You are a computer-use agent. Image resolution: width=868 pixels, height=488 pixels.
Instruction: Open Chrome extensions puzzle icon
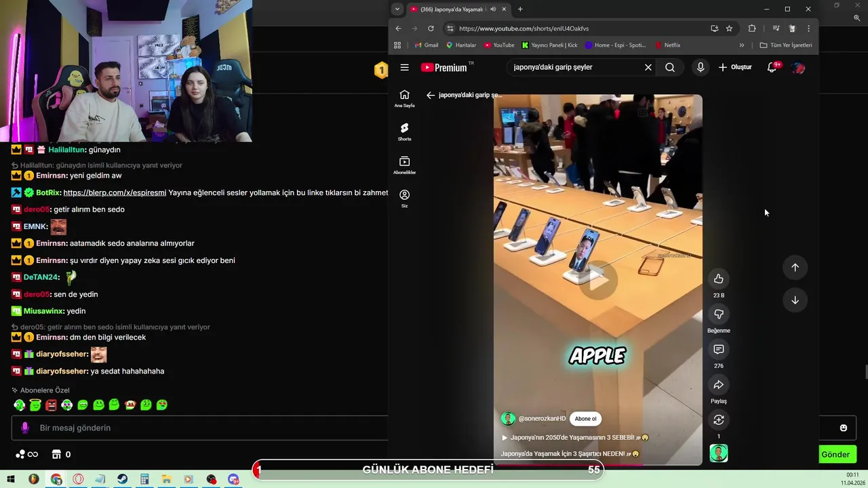(752, 28)
